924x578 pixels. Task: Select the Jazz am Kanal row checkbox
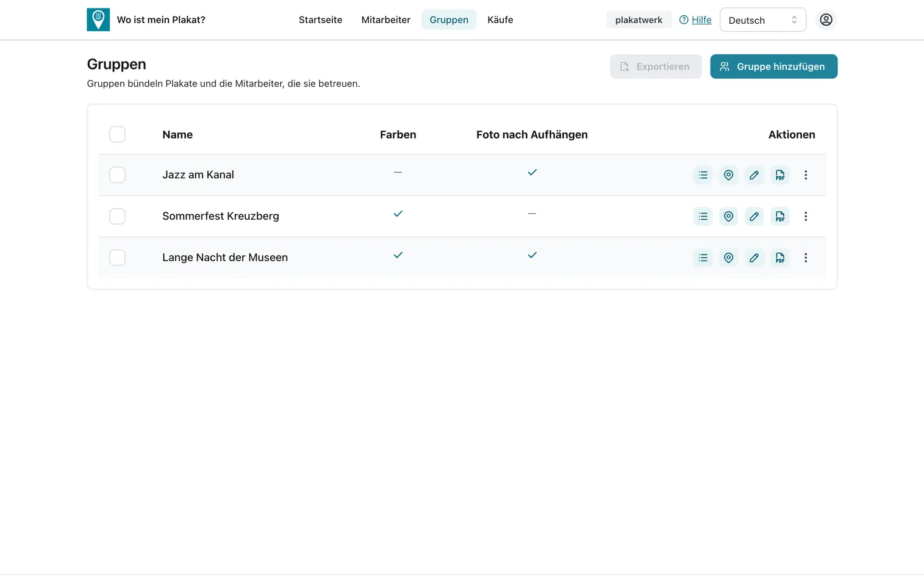tap(117, 175)
